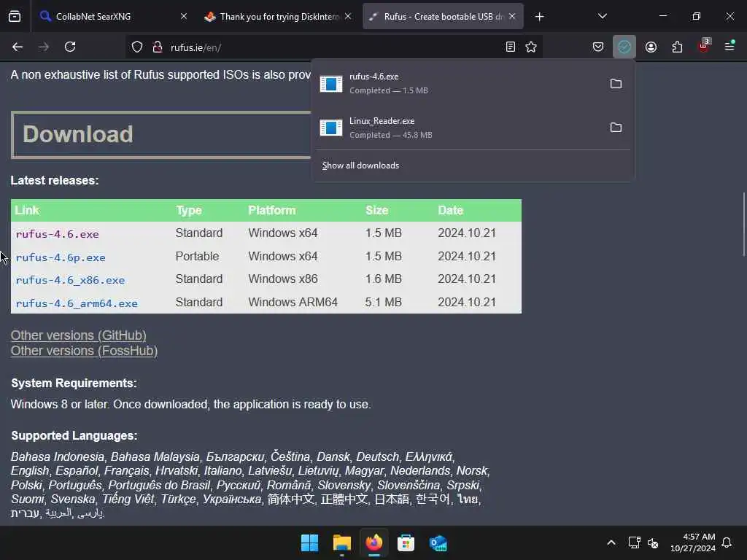Show hidden system tray icons
Screen dimensions: 747x560
tap(611, 542)
